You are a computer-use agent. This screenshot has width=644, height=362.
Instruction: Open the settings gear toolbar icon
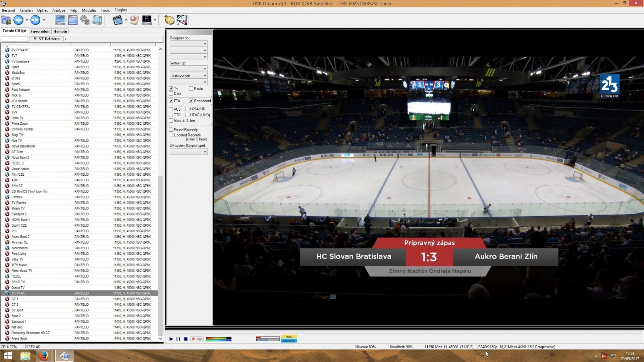point(85,20)
